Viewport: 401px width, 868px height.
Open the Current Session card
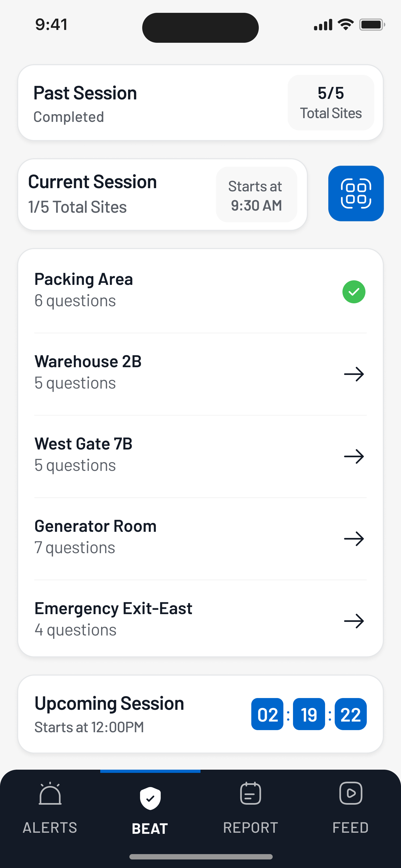[163, 195]
